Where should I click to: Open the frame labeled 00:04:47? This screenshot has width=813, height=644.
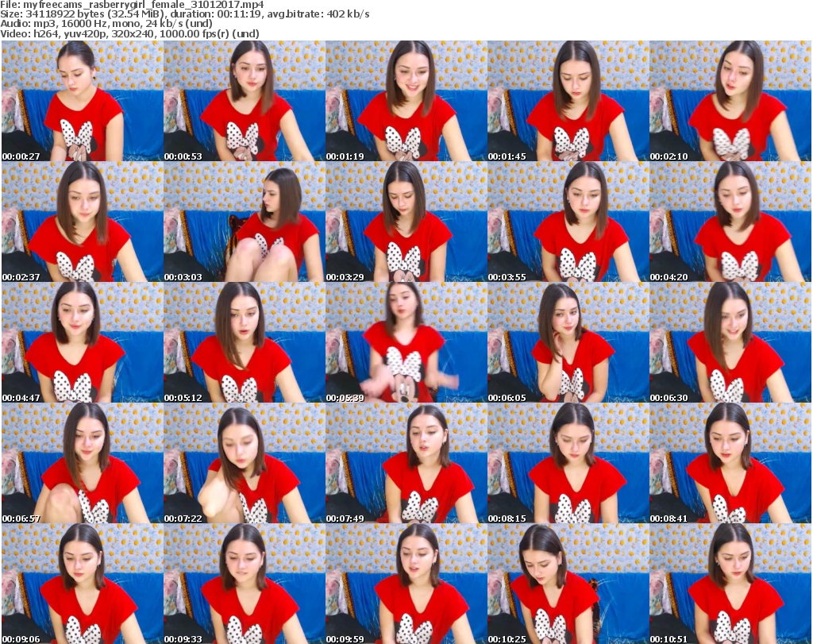(x=82, y=342)
